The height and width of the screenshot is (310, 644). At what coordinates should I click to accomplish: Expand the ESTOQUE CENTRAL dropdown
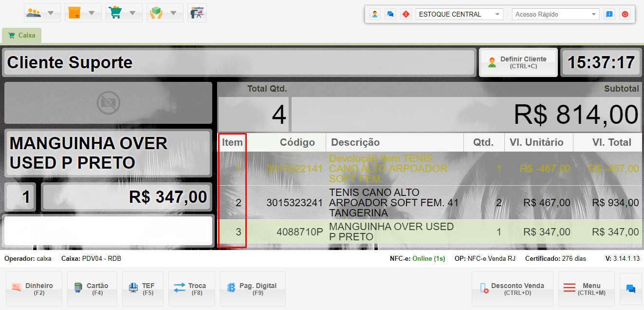click(x=497, y=14)
